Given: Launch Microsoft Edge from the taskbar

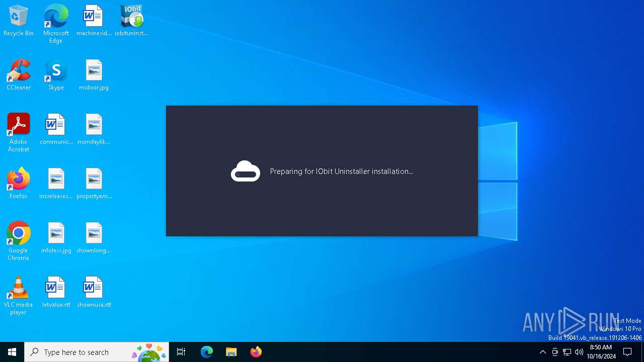Looking at the screenshot, I should coord(207,352).
